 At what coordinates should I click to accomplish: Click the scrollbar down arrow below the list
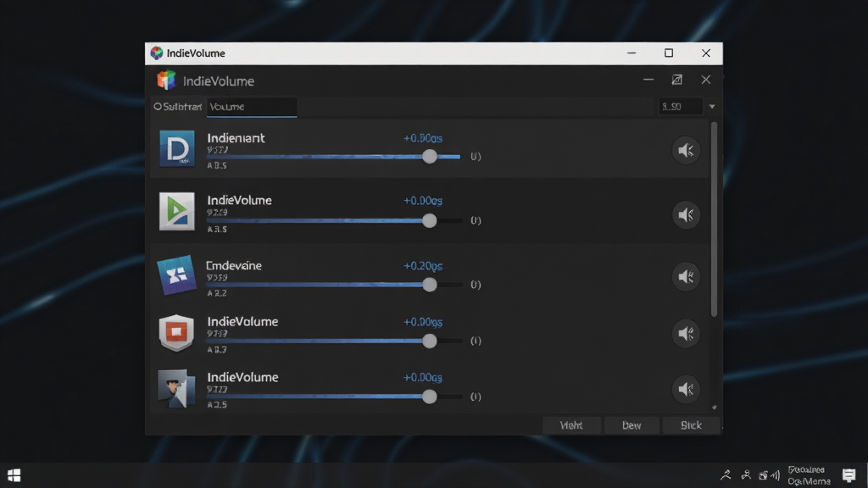[x=714, y=408]
